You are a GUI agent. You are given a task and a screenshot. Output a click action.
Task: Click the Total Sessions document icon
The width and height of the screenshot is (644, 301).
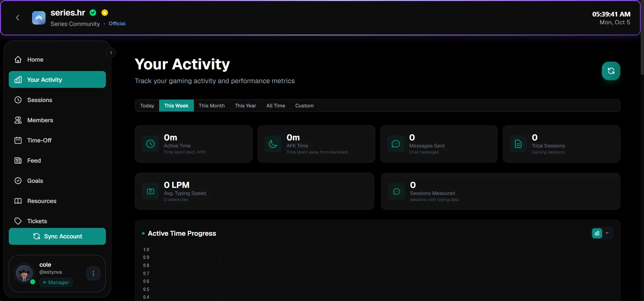(518, 144)
